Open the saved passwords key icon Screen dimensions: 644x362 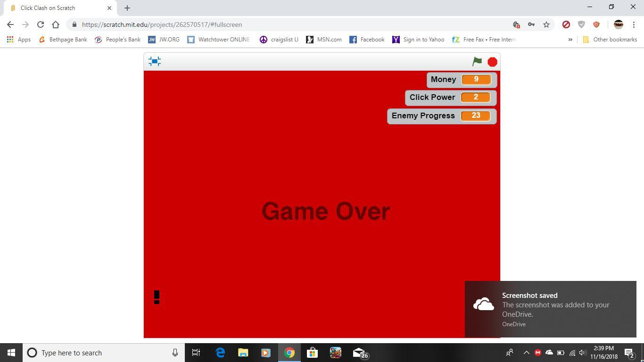coord(531,25)
